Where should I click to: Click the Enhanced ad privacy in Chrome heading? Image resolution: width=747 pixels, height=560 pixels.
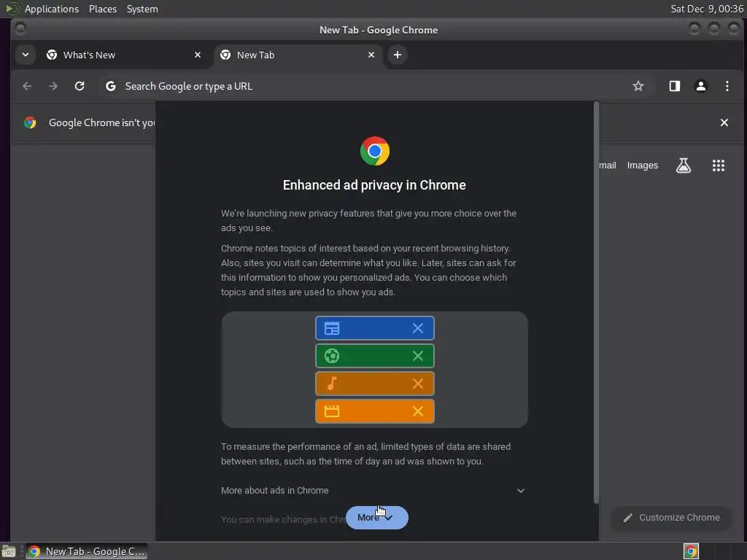click(374, 184)
